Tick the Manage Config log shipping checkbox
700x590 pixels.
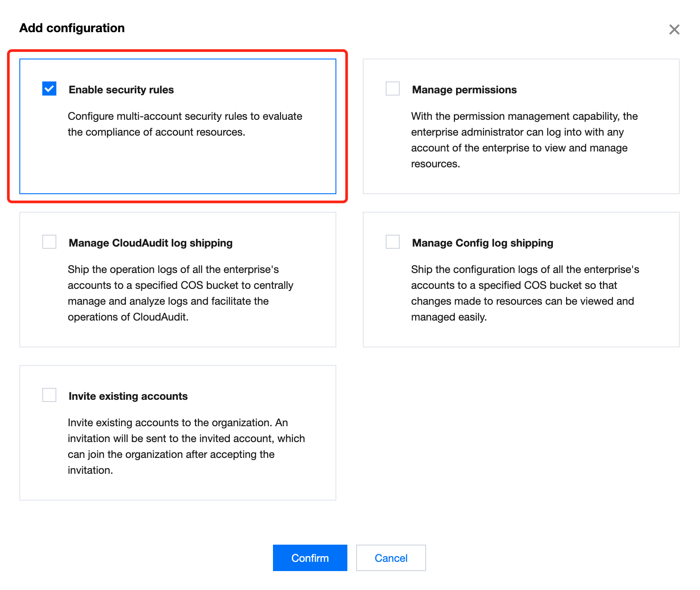click(393, 242)
